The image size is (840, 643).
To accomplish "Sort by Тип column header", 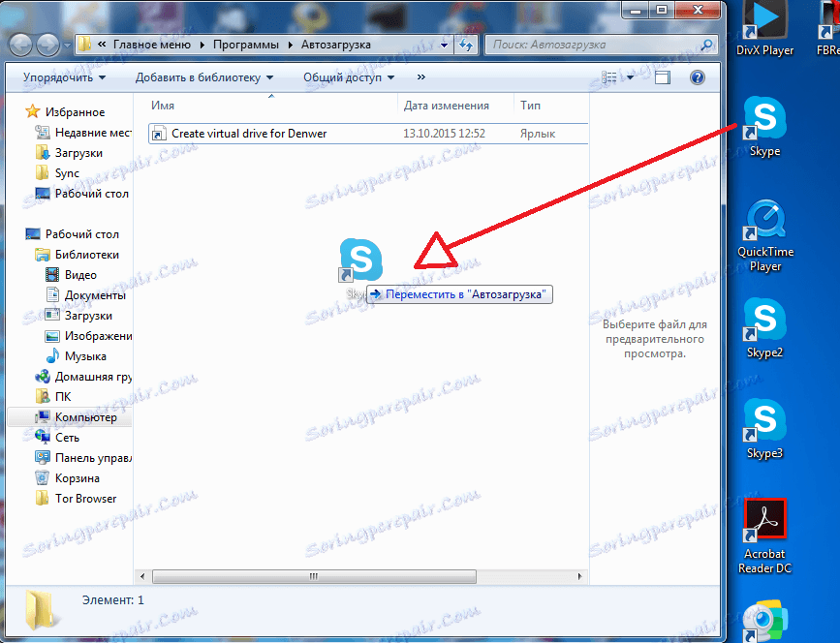I will click(530, 106).
